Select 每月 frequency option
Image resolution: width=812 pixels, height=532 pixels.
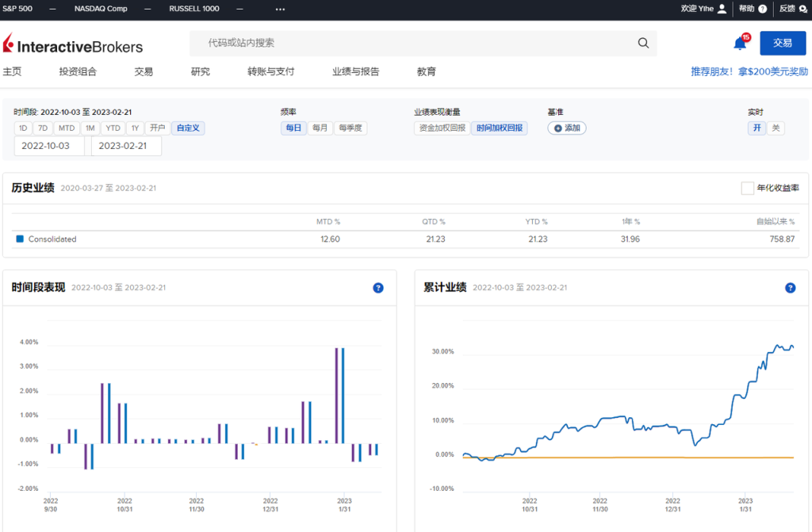pos(320,128)
